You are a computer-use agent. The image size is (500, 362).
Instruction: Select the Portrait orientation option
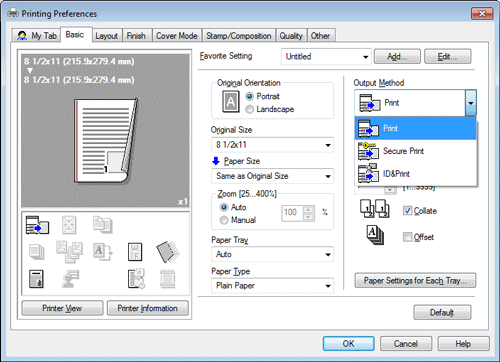pyautogui.click(x=250, y=96)
